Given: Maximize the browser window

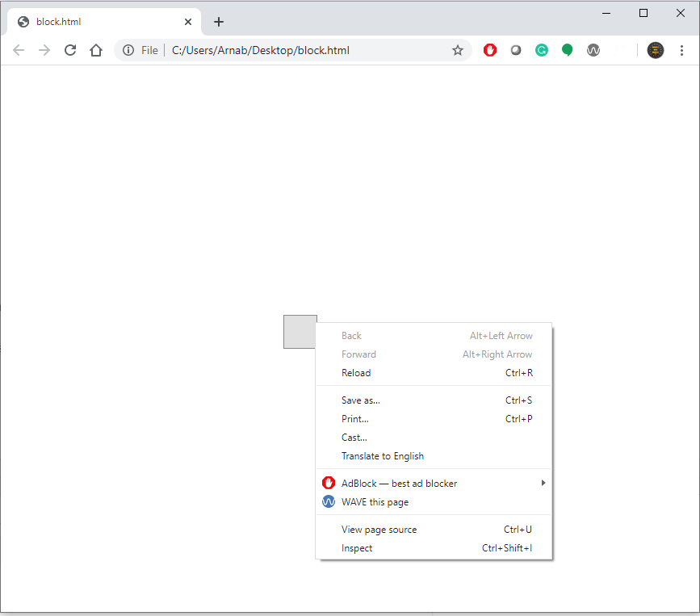Looking at the screenshot, I should [643, 13].
